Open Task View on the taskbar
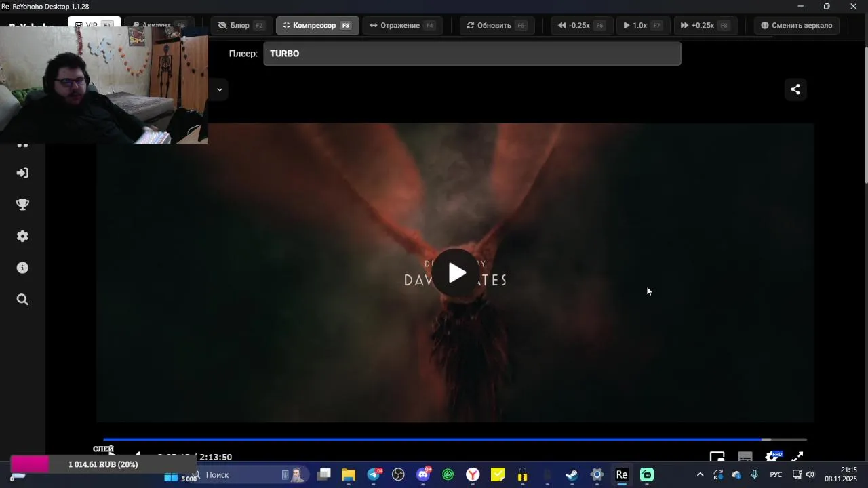 click(324, 475)
